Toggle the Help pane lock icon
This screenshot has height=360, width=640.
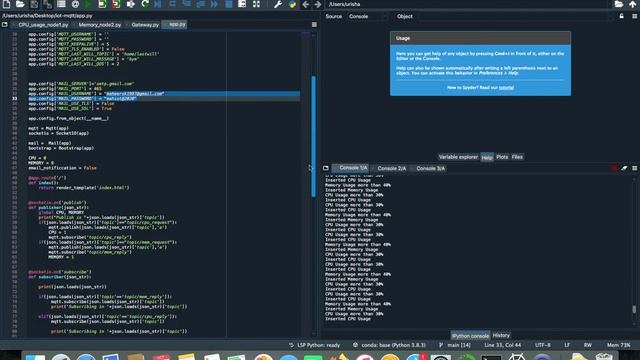click(x=621, y=16)
